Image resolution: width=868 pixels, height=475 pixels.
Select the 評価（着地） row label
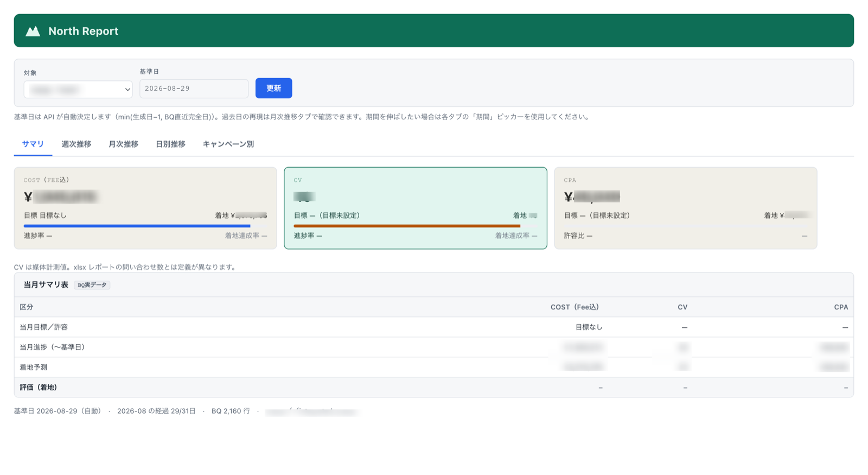(x=39, y=388)
